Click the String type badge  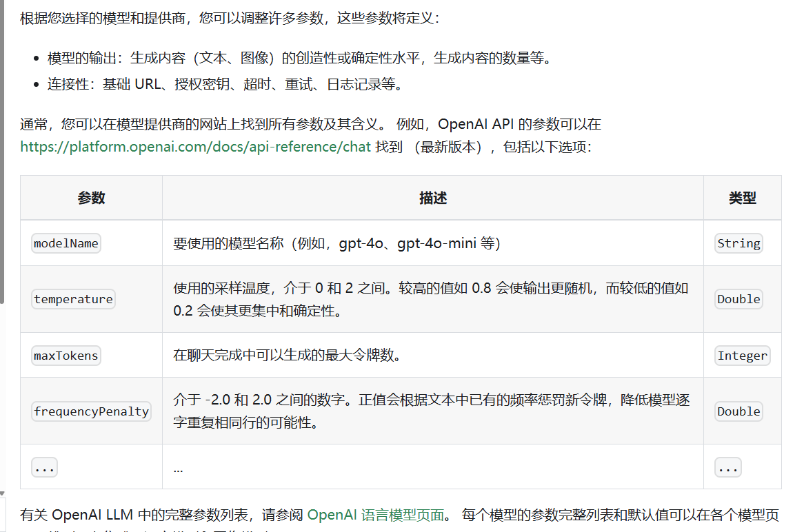(738, 243)
